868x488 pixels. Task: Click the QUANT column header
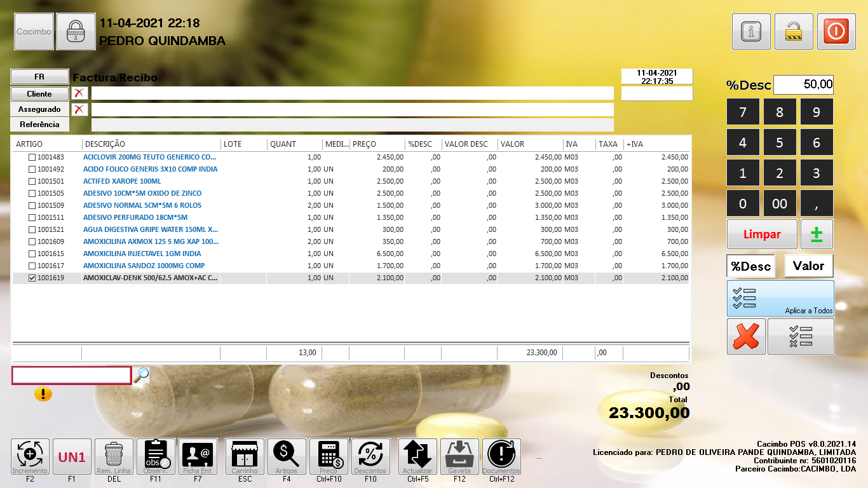coord(294,144)
